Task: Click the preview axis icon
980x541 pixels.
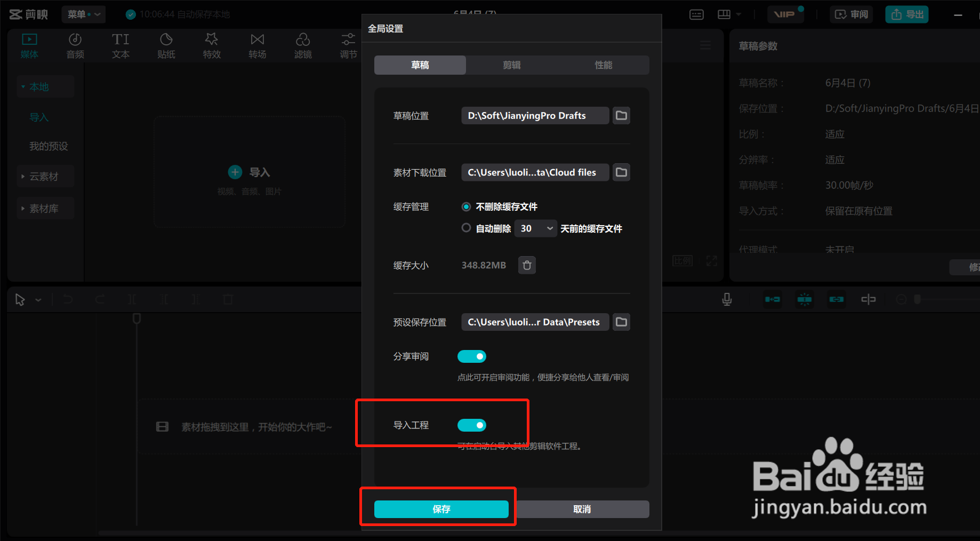Action: coord(869,299)
